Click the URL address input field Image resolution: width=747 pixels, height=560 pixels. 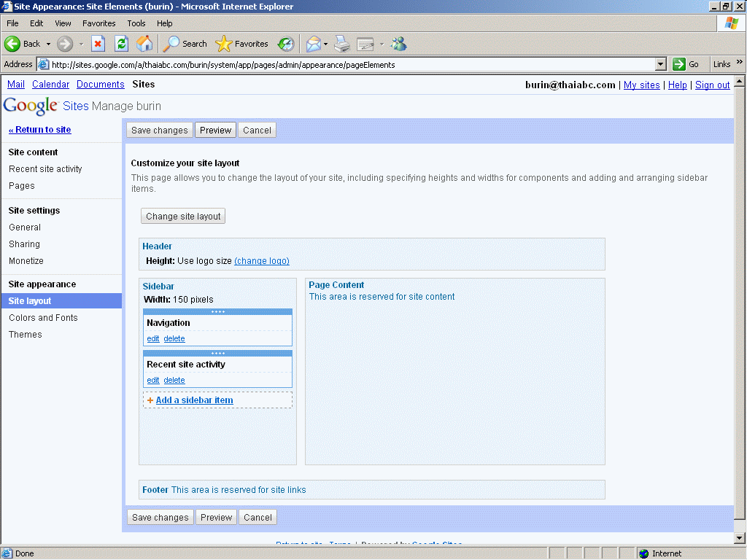[x=350, y=64]
